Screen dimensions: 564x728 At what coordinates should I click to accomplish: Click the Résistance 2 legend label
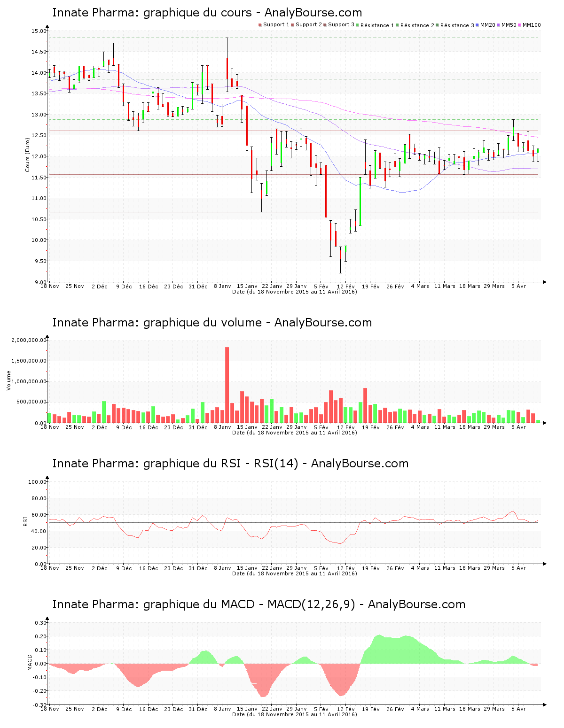(417, 25)
